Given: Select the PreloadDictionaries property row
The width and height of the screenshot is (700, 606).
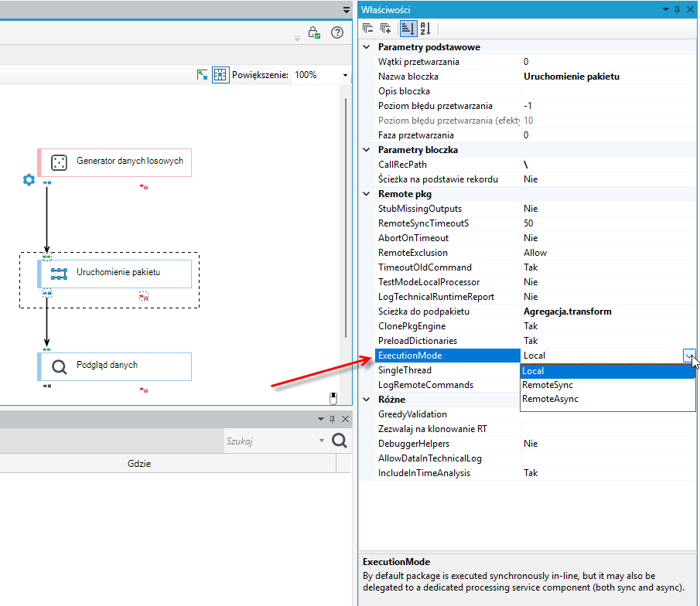Looking at the screenshot, I should [535, 340].
